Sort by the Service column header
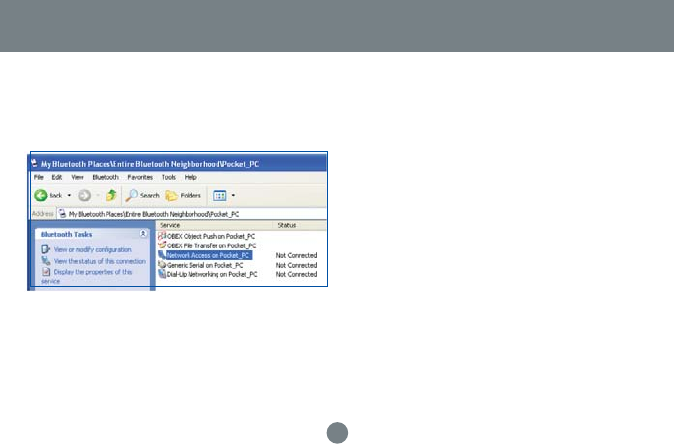674x444 pixels. [214, 225]
